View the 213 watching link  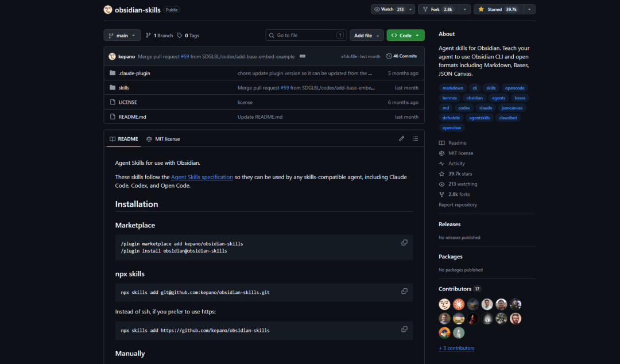pyautogui.click(x=458, y=184)
